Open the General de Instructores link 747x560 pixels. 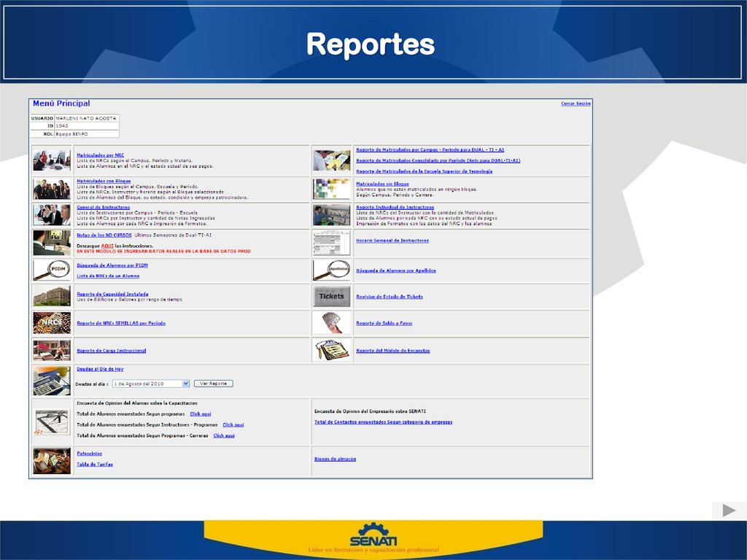(x=104, y=207)
